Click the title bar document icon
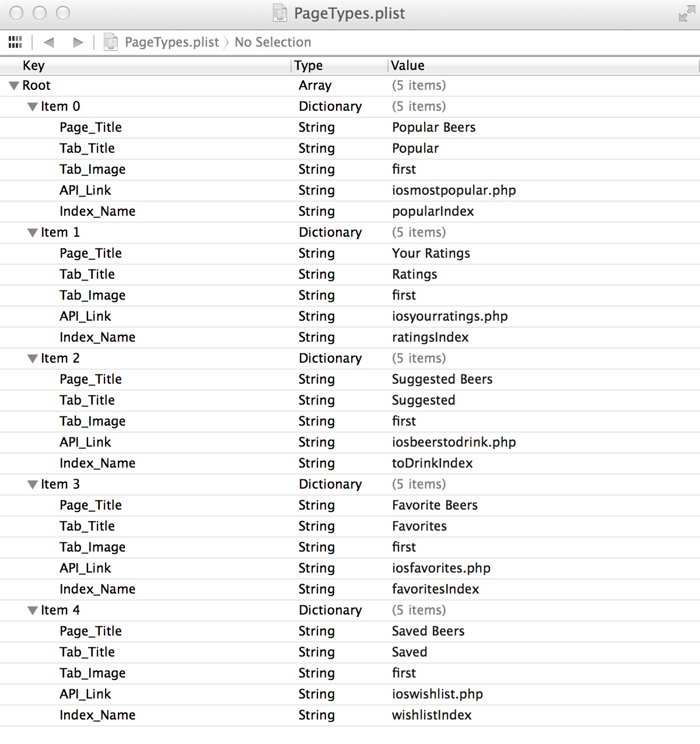The width and height of the screenshot is (700, 744). [x=281, y=13]
